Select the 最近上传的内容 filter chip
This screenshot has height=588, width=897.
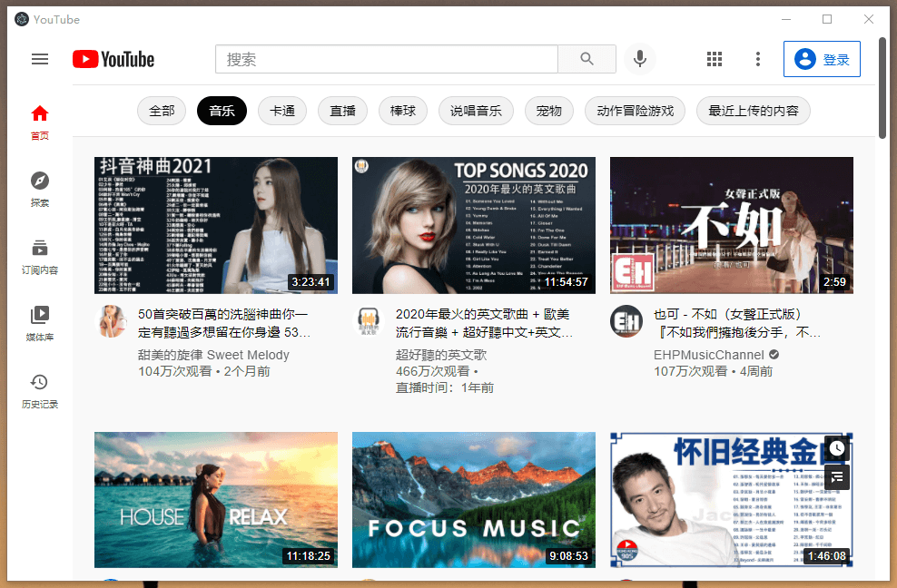754,111
